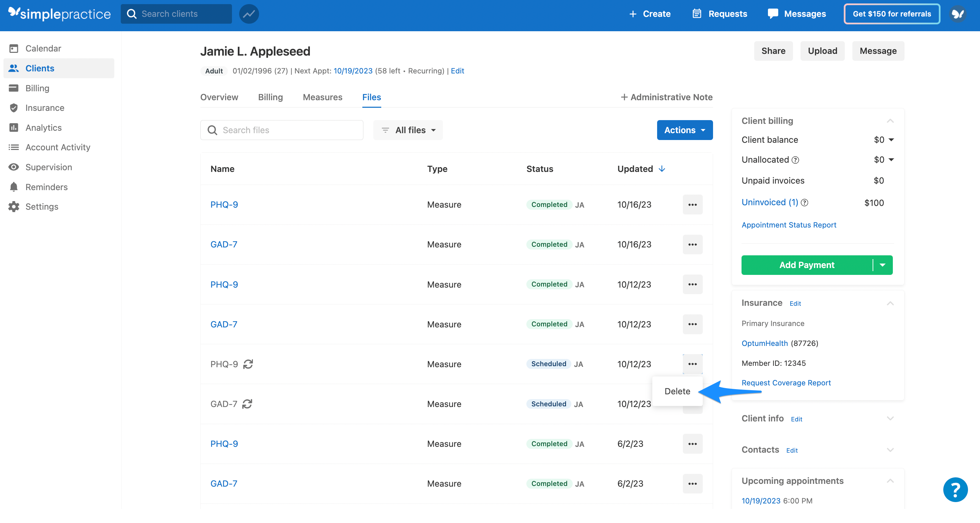Expand the Add Payment dropdown arrow
This screenshot has height=523, width=980.
(883, 265)
